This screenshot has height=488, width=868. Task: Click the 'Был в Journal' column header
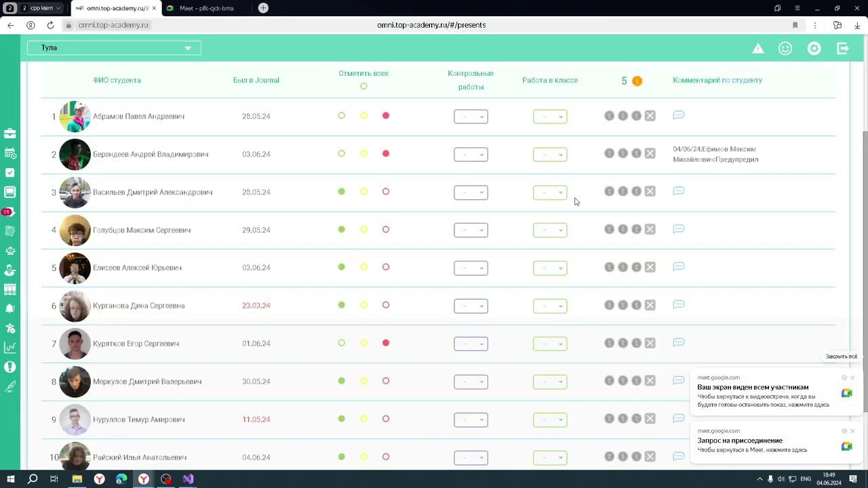click(x=256, y=80)
